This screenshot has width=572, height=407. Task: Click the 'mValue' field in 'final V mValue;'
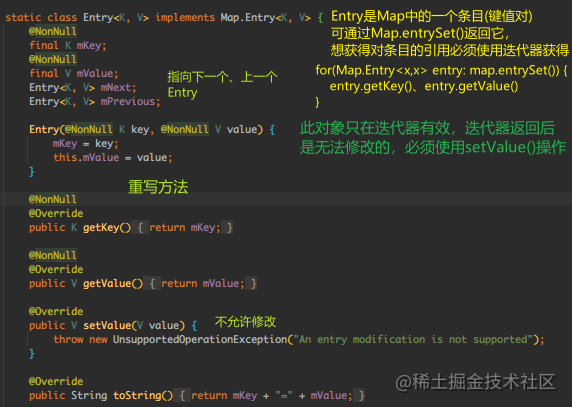95,74
